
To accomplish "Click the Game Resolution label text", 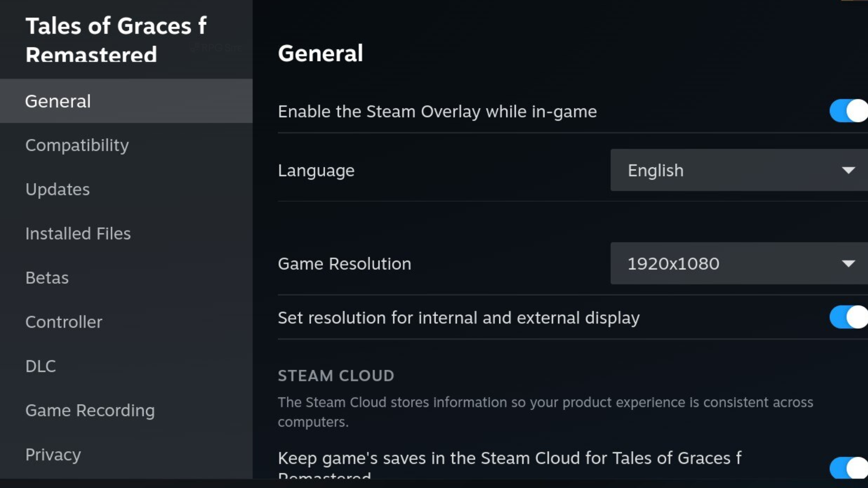I will pos(345,264).
